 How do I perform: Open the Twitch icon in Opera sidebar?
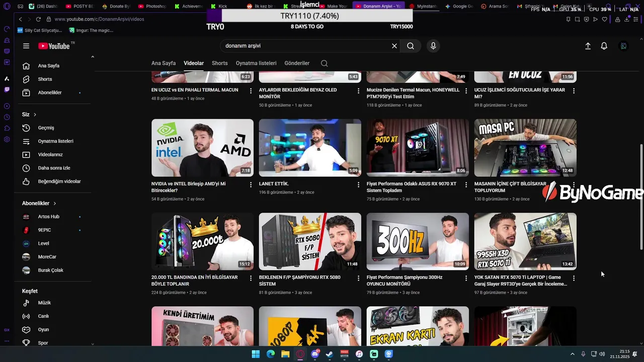7,89
